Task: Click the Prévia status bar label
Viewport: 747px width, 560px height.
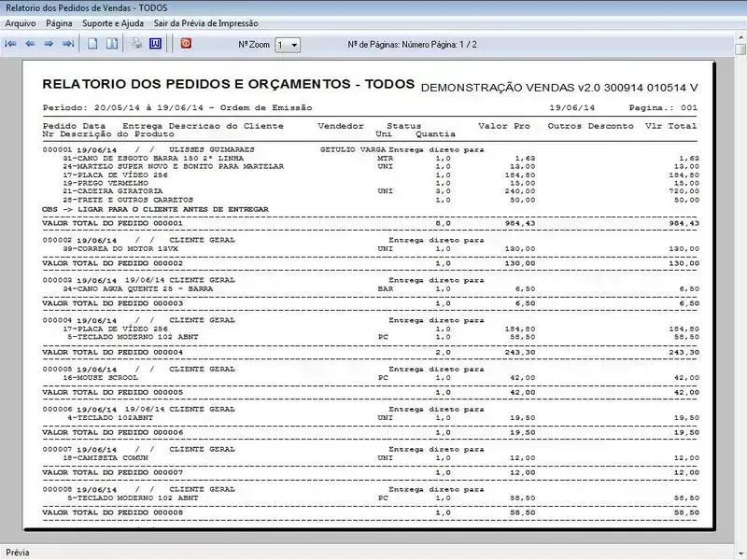Action: click(19, 553)
